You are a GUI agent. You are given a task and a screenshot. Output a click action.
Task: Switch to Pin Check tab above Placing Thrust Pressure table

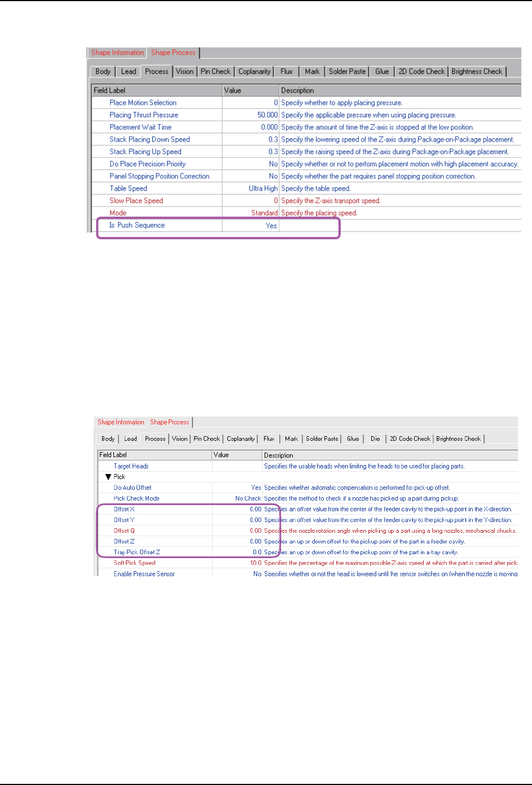click(x=216, y=71)
